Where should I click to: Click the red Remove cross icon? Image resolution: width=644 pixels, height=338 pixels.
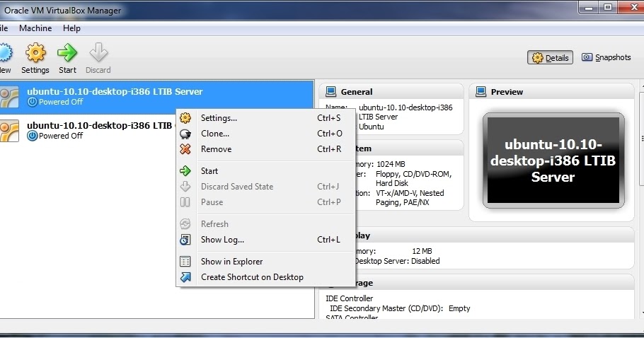pyautogui.click(x=185, y=149)
